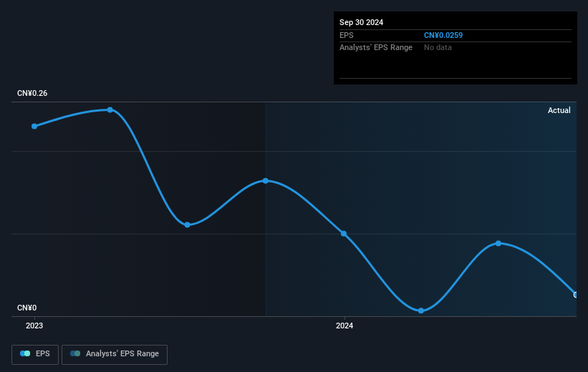The width and height of the screenshot is (588, 372).
Task: Click the EPS data point at the mid-2024 peak
Action: tap(498, 243)
